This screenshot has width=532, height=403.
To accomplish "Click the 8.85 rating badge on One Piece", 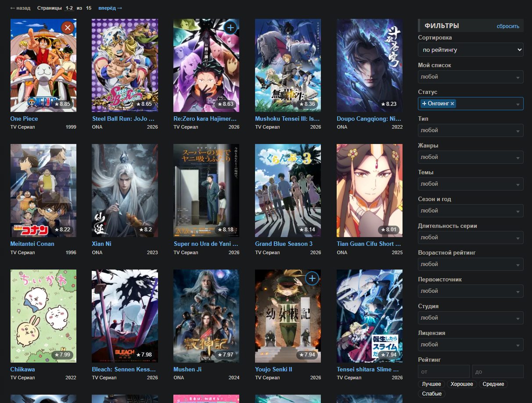I will click(62, 104).
